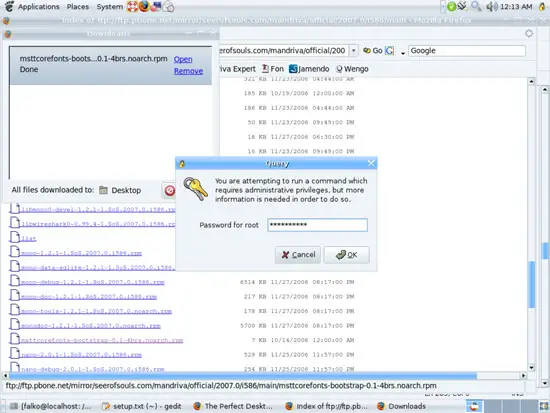The image size is (550, 413).
Task: Click horizontal scrollbar right arrow
Action: click(x=523, y=375)
